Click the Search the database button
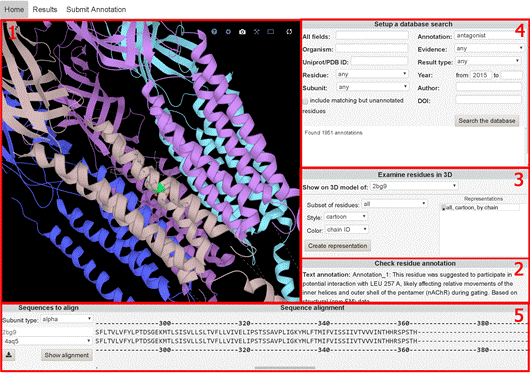Image resolution: width=530 pixels, height=374 pixels. (x=487, y=121)
